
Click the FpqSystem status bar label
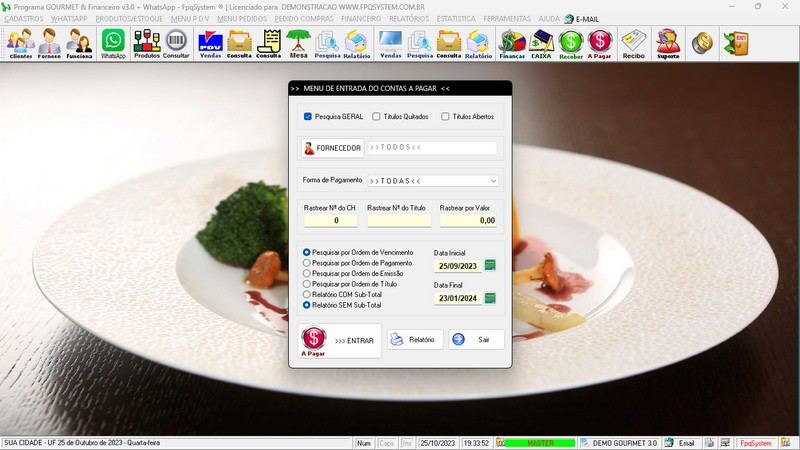(756, 443)
